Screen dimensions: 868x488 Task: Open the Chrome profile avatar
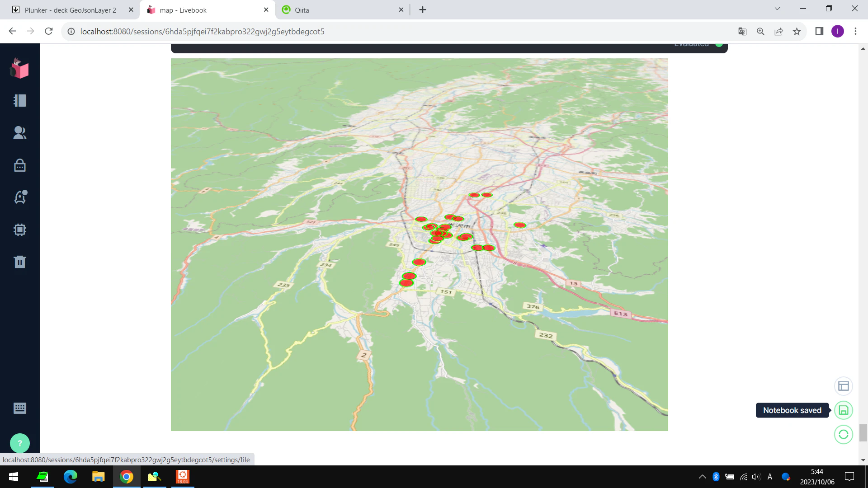(837, 31)
